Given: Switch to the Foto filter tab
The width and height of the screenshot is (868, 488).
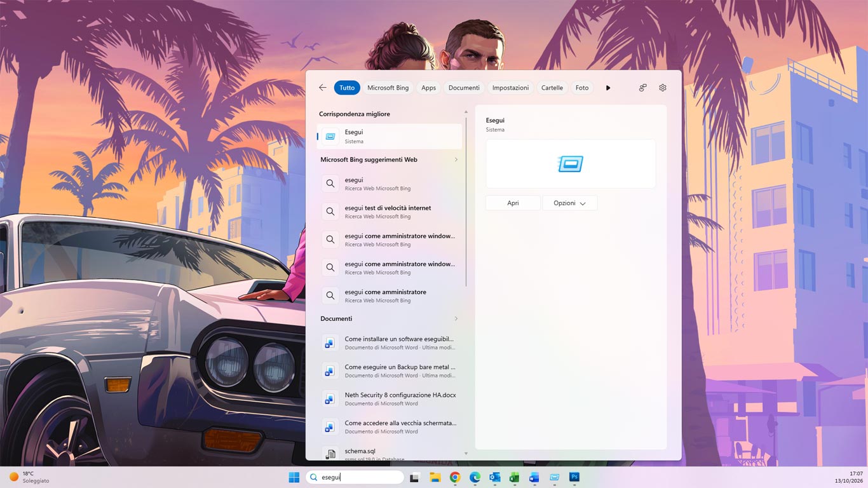Looking at the screenshot, I should click(x=582, y=88).
